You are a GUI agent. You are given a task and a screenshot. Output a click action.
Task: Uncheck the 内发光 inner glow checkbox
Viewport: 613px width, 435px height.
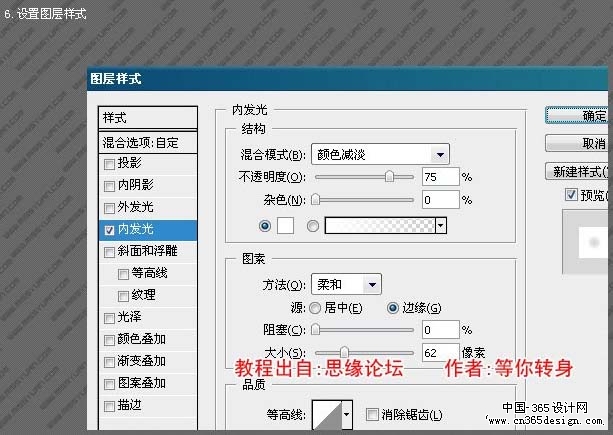point(109,230)
